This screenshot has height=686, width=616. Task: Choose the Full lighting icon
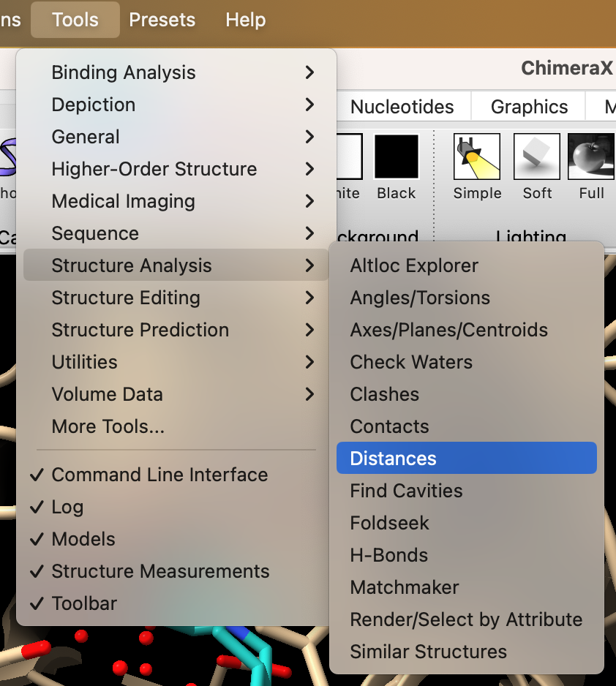590,157
